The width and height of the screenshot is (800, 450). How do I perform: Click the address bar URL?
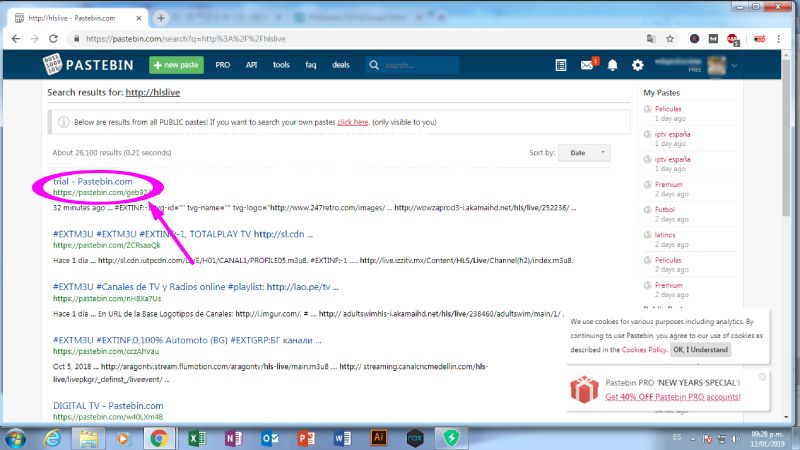point(186,39)
